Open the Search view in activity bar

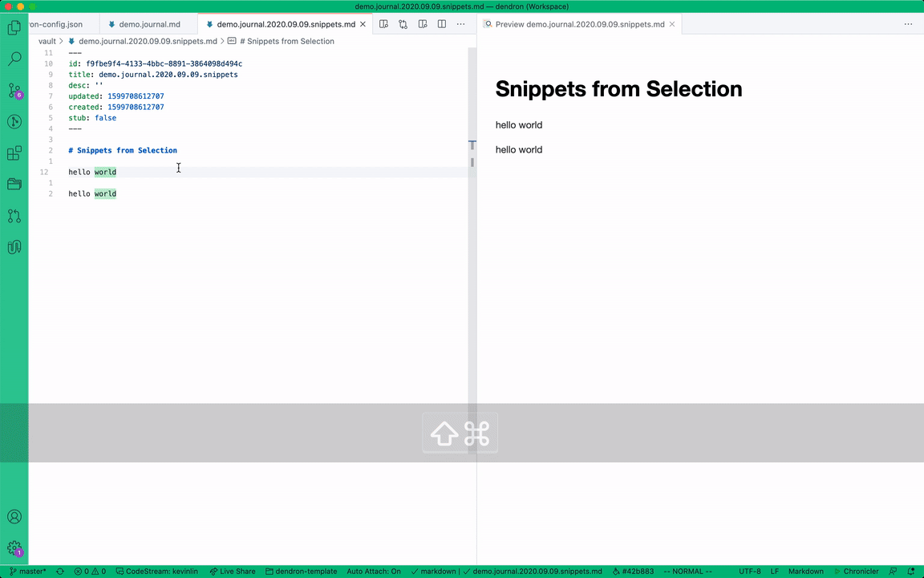(x=14, y=59)
